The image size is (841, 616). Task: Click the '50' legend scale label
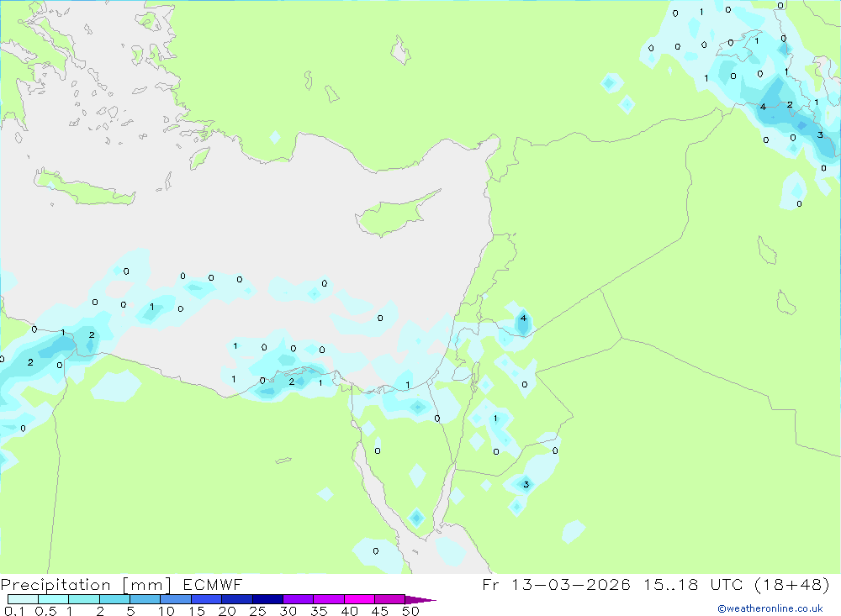(x=410, y=611)
